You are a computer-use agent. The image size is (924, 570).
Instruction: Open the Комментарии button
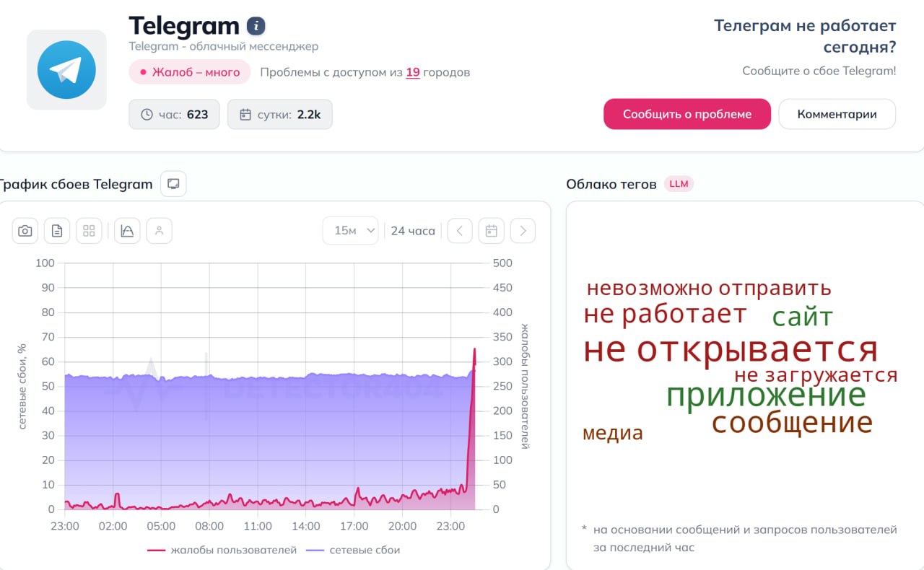click(837, 114)
